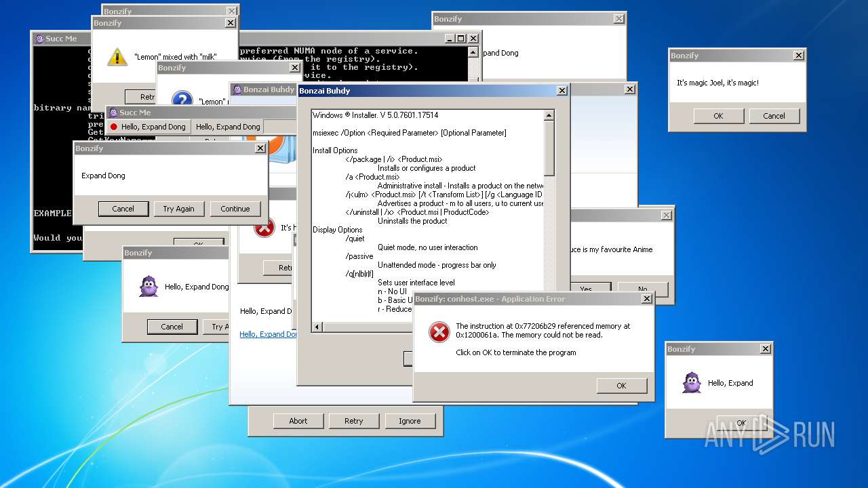Click the Succ Me console title bar icon
The image size is (868, 488).
[x=39, y=39]
